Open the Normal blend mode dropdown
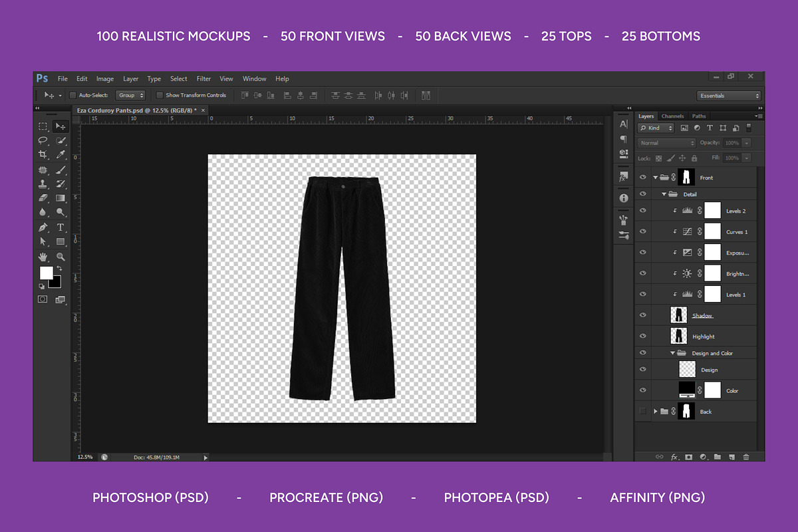This screenshot has height=532, width=798. (666, 143)
